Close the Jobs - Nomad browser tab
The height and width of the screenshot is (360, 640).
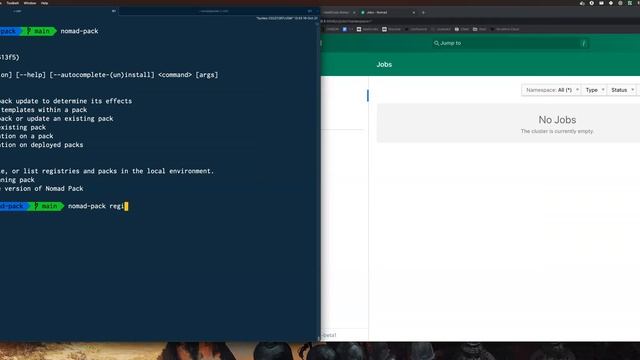[413, 13]
